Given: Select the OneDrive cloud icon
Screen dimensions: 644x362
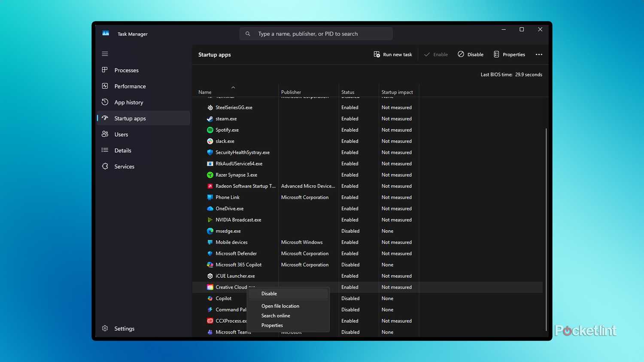Looking at the screenshot, I should [x=210, y=208].
